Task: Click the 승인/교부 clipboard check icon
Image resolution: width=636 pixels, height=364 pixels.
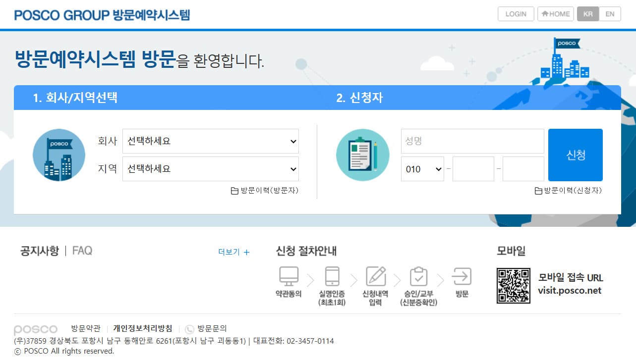Action: pos(419,276)
